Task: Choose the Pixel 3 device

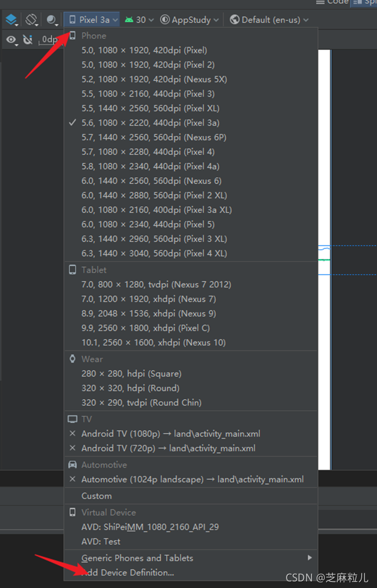Action: point(191,94)
